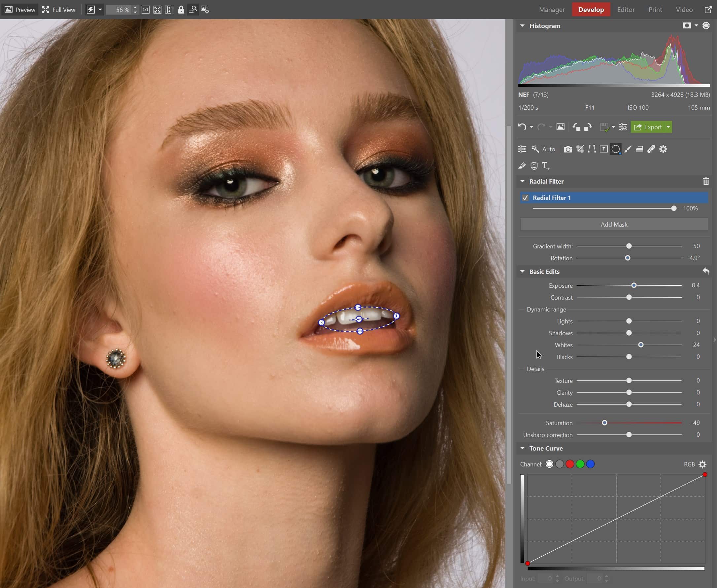
Task: Click the Saturation slider handle
Action: point(604,423)
